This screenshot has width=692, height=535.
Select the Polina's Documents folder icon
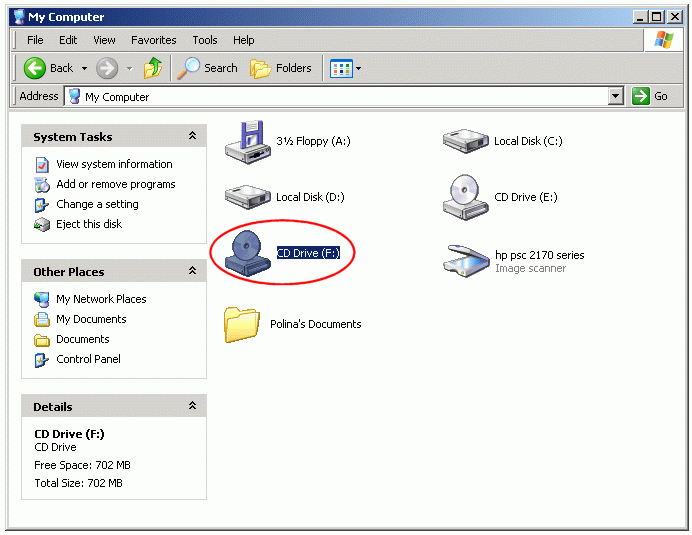coord(243,324)
